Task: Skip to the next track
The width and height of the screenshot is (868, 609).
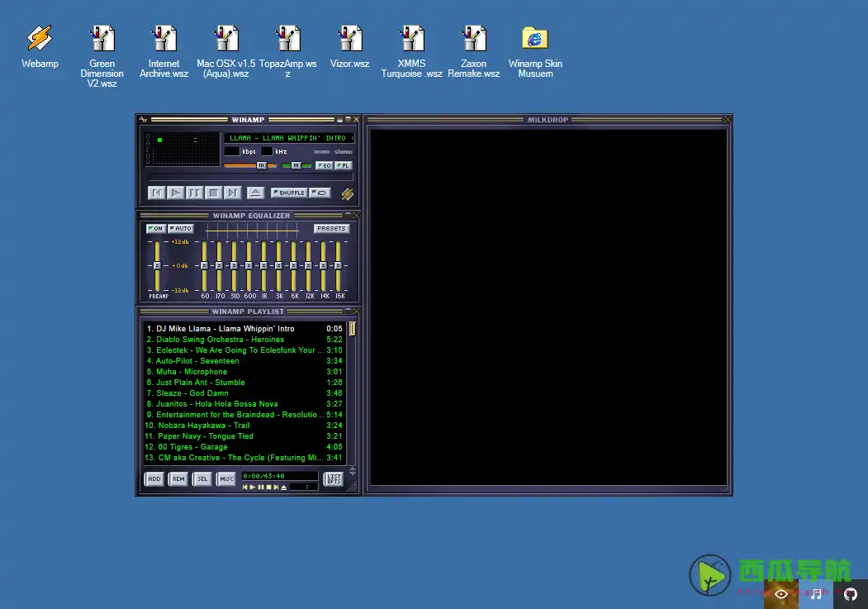Action: click(231, 193)
